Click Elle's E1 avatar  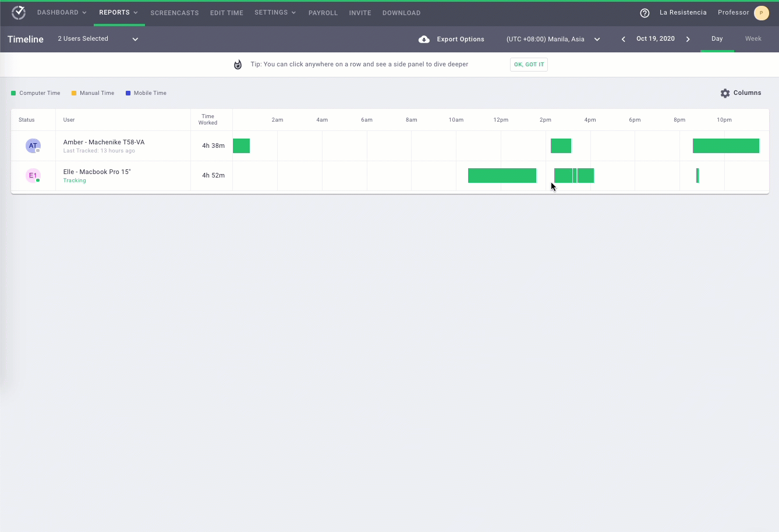coord(33,175)
